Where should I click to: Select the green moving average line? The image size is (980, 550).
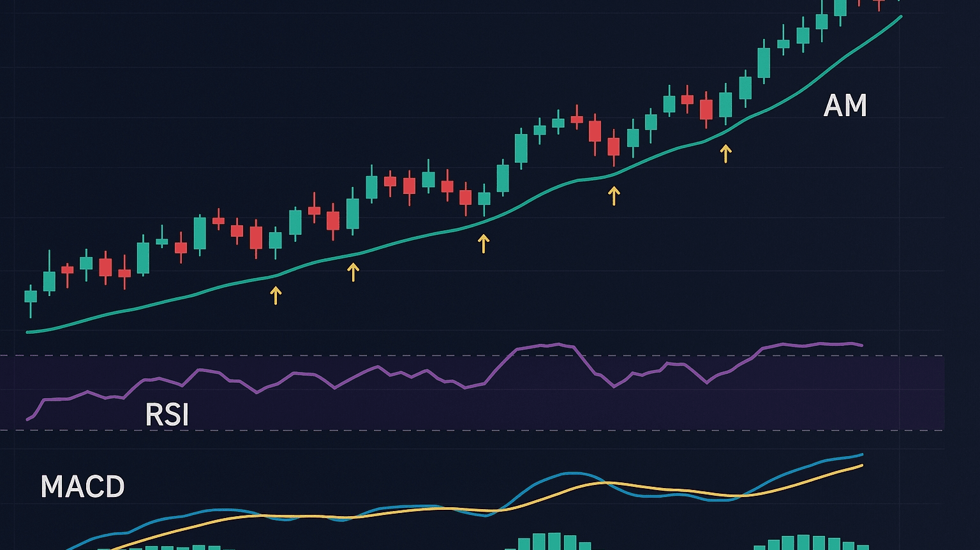tap(464, 228)
